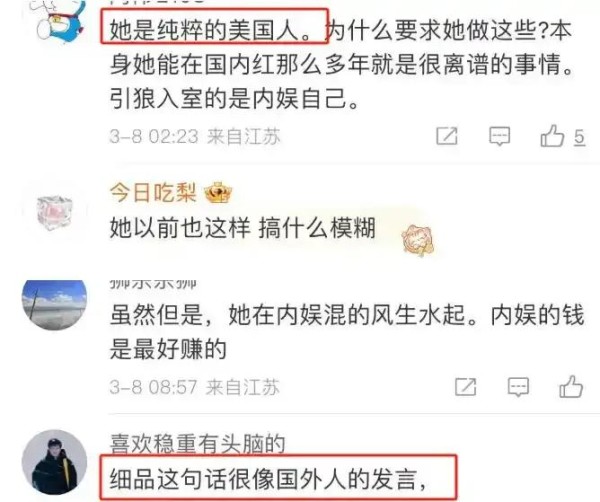Open the ice cube avatar profile
This screenshot has height=502, width=600.
[55, 212]
